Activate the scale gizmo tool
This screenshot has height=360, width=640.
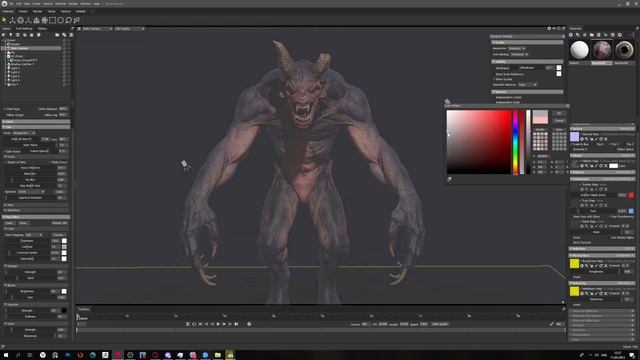tap(29, 20)
